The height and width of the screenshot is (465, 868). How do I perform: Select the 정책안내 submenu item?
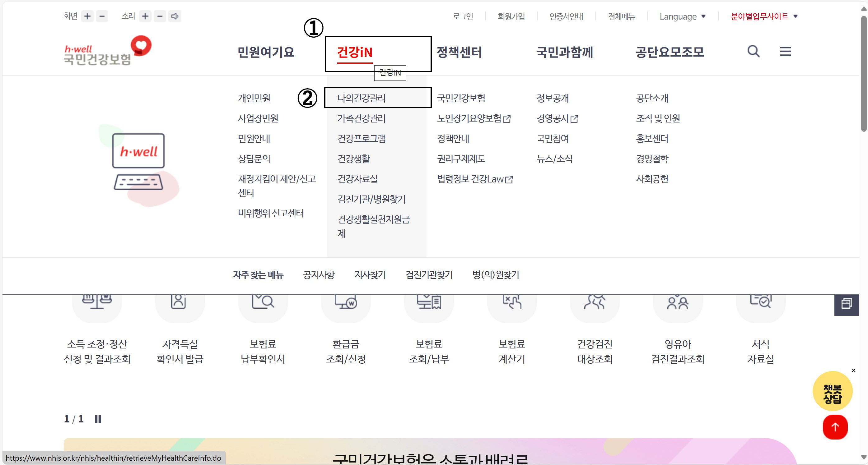453,138
